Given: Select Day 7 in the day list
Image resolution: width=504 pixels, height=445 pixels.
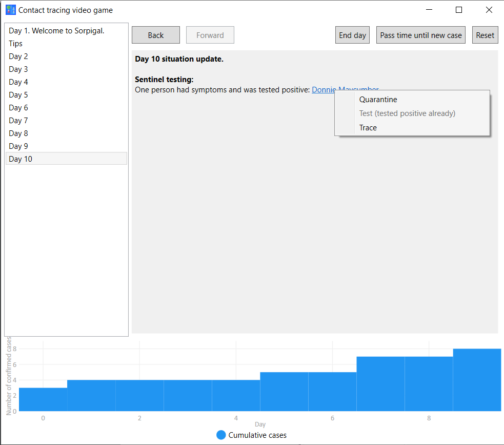Looking at the screenshot, I should click(x=66, y=120).
